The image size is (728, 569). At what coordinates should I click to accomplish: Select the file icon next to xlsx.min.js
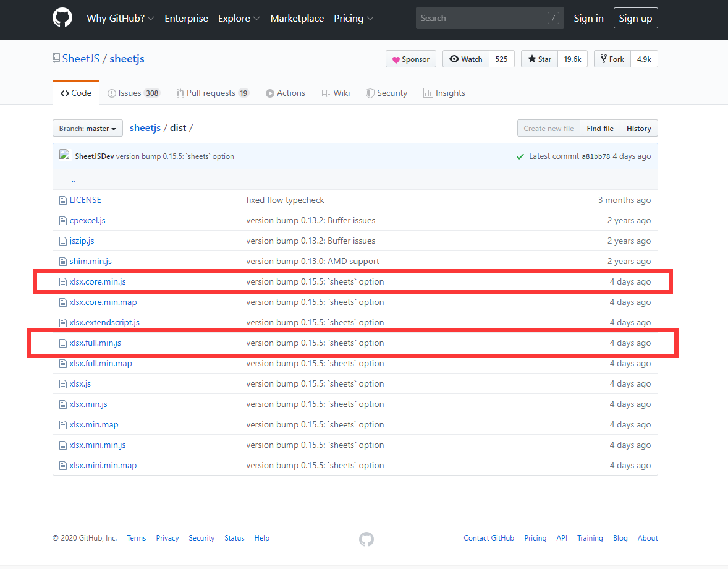click(x=62, y=404)
